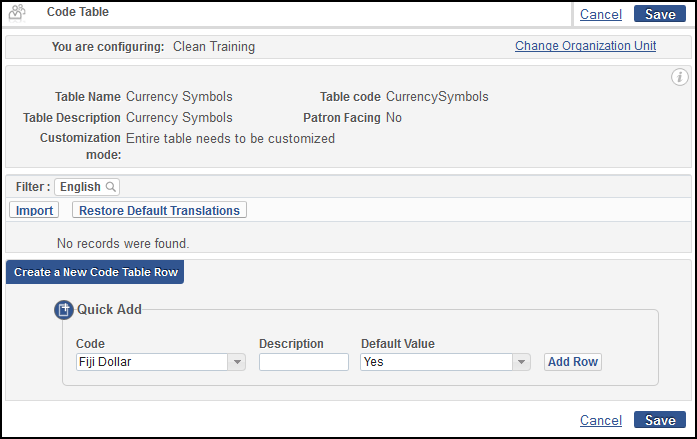Open the Change Organization Unit link
Viewport: 697px width, 439px height.
tap(585, 46)
